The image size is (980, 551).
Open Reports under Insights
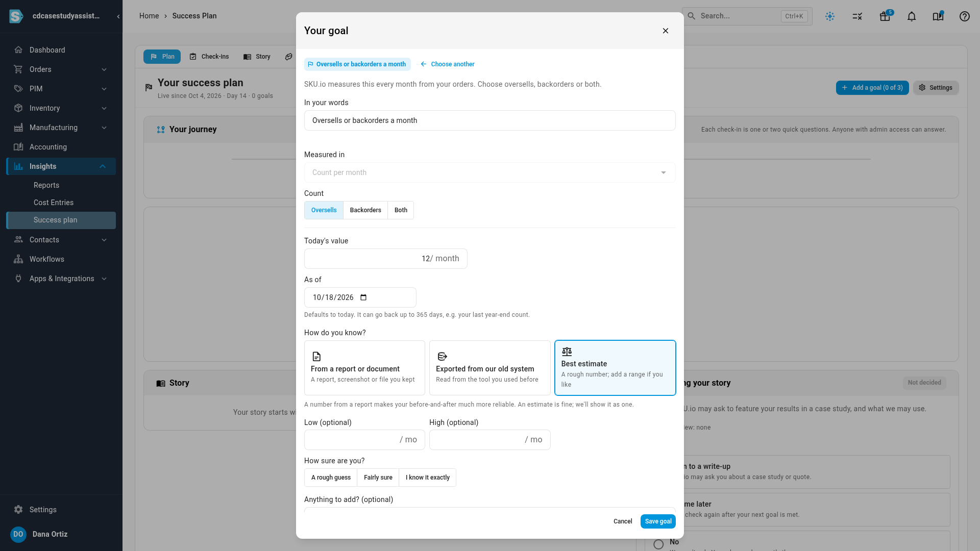(46, 185)
